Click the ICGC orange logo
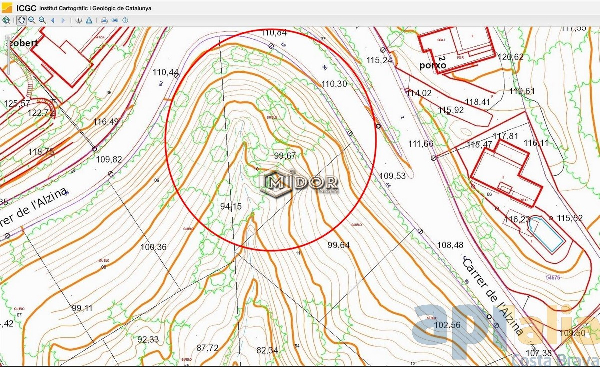600x367 pixels. pyautogui.click(x=7, y=8)
